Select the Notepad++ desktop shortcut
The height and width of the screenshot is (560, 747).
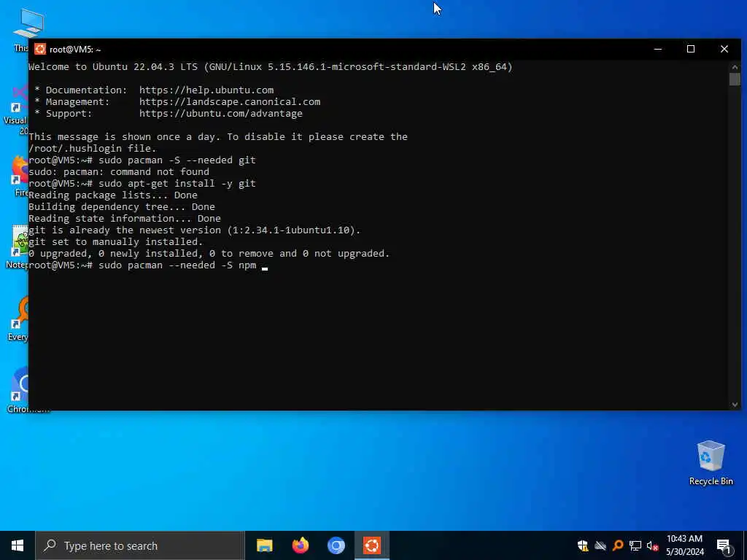pyautogui.click(x=18, y=246)
